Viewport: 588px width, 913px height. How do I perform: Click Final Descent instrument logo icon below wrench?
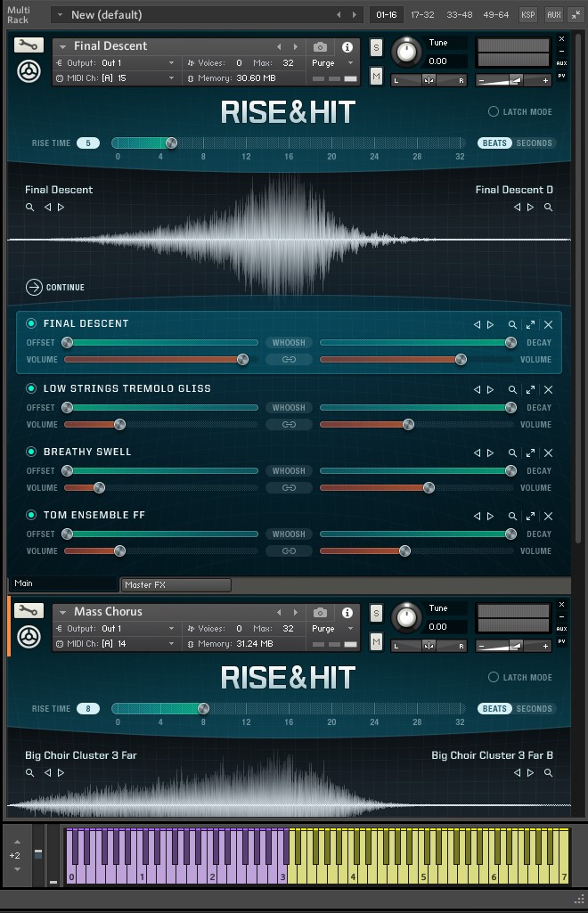[x=29, y=71]
